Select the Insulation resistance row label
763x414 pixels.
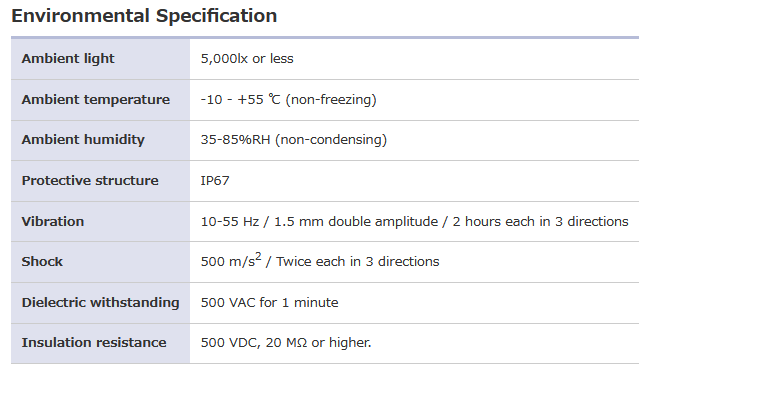[x=94, y=343]
